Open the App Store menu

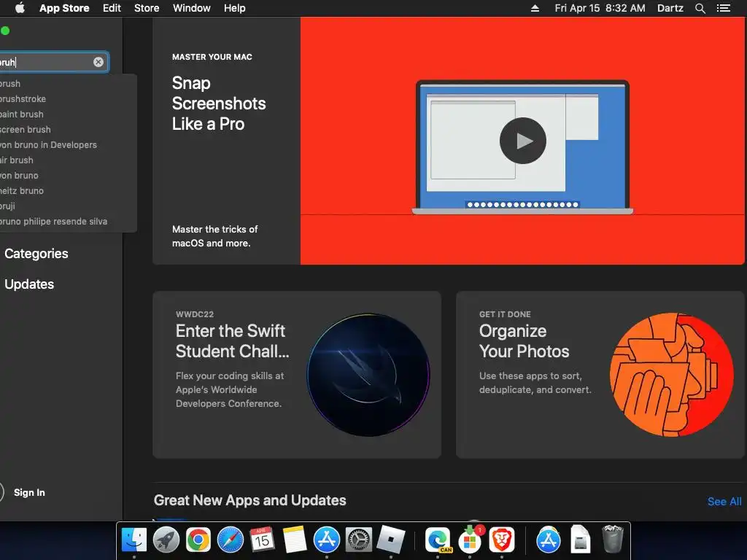(64, 8)
